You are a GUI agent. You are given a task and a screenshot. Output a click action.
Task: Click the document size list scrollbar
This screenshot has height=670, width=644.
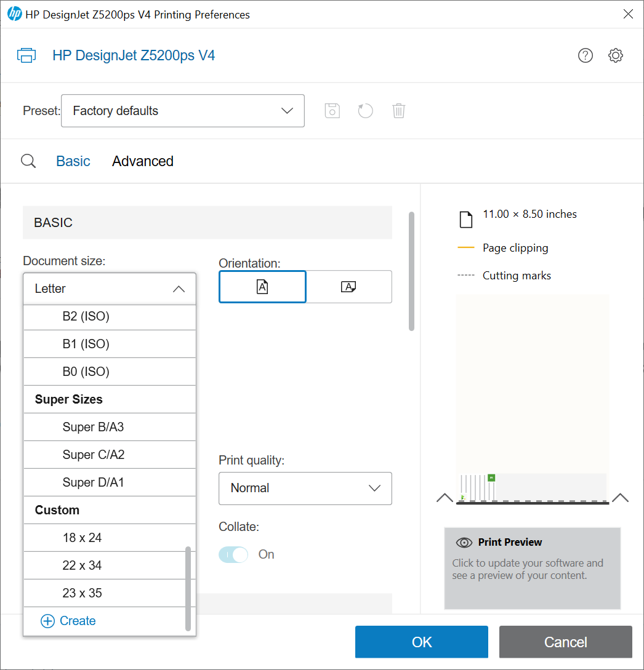coord(188,588)
